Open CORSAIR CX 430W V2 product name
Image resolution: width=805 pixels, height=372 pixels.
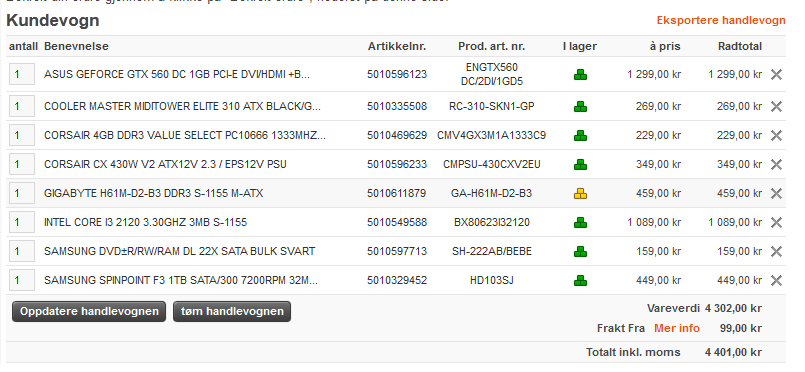pyautogui.click(x=165, y=164)
